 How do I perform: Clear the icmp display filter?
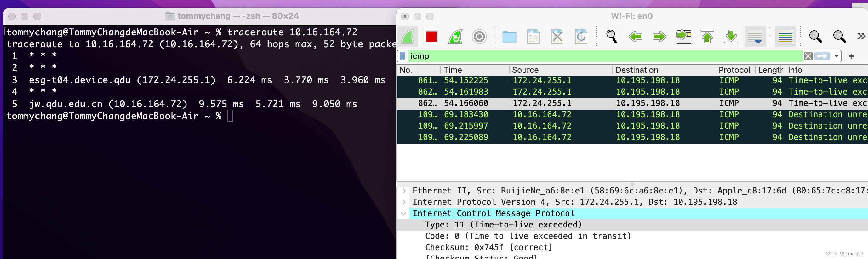tap(808, 56)
